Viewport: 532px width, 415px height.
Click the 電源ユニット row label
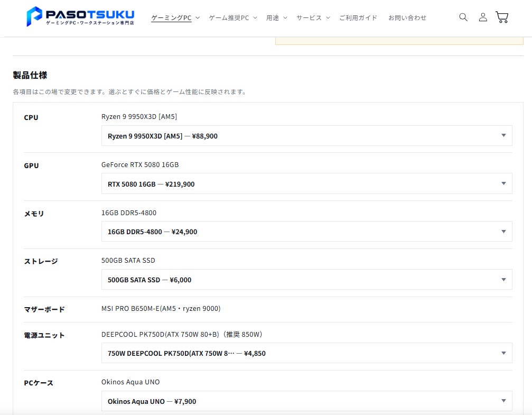coord(44,335)
